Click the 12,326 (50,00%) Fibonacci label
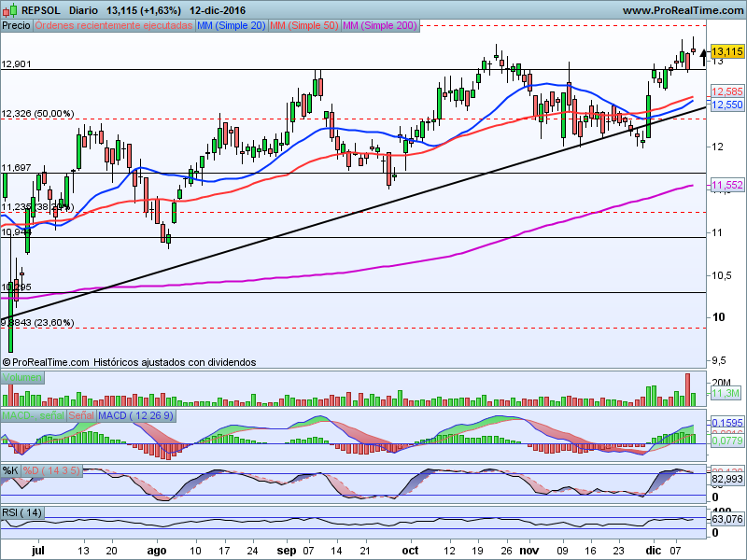The width and height of the screenshot is (747, 560). coord(38,114)
